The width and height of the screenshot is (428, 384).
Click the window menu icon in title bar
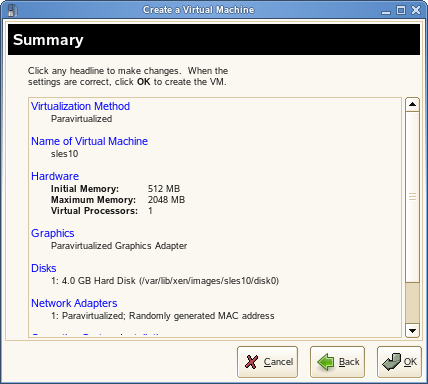click(12, 10)
